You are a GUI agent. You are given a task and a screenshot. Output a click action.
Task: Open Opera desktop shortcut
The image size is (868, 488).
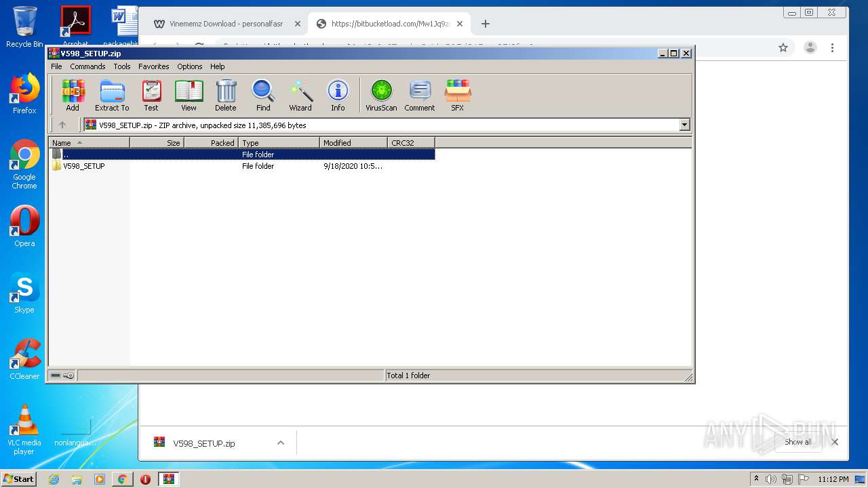(24, 226)
